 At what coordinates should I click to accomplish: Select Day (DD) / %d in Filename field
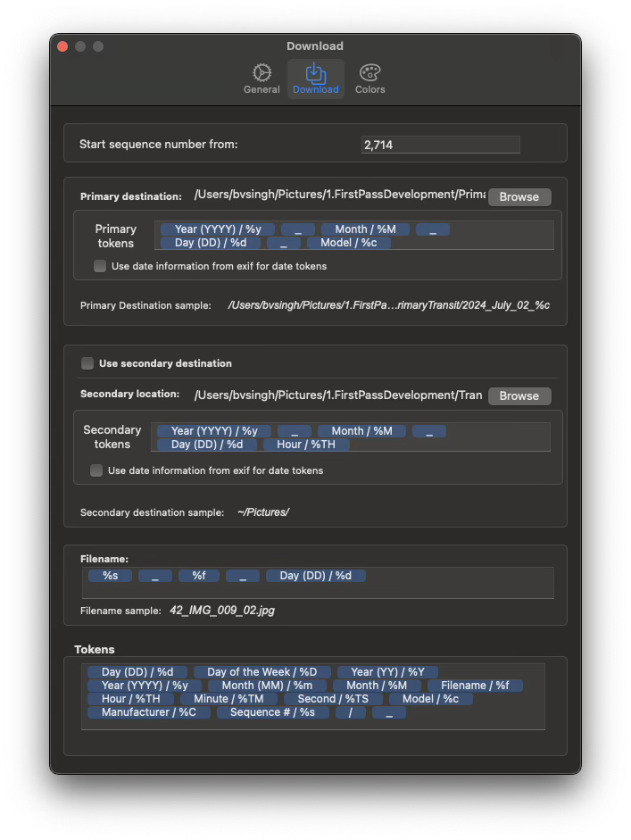[x=316, y=576]
